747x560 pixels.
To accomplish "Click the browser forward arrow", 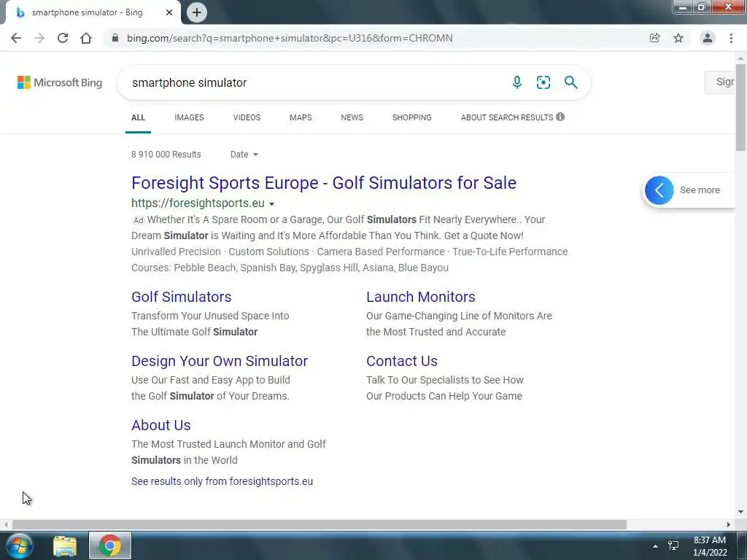I will coord(39,38).
